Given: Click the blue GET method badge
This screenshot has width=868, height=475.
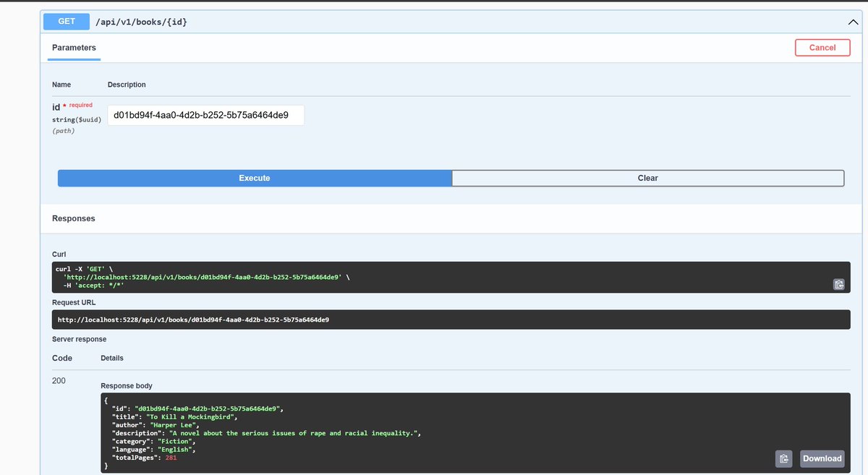Looking at the screenshot, I should coord(67,22).
